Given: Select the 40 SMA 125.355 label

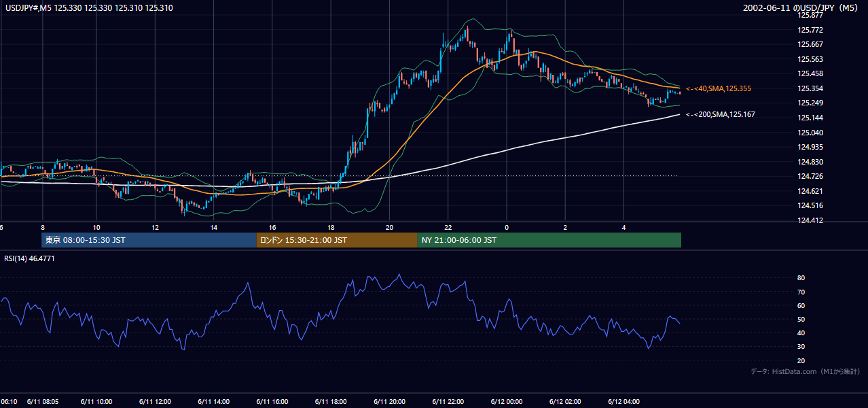Looking at the screenshot, I should coord(719,88).
